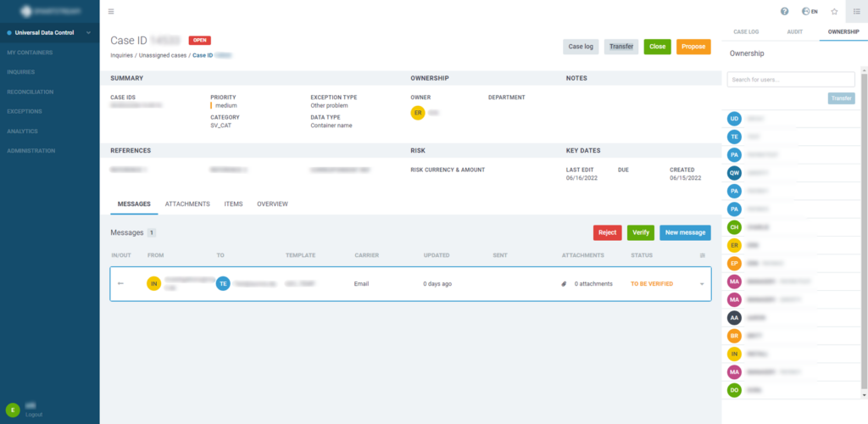Image resolution: width=868 pixels, height=424 pixels.
Task: Select the CH user avatar in ownership list
Action: point(735,227)
